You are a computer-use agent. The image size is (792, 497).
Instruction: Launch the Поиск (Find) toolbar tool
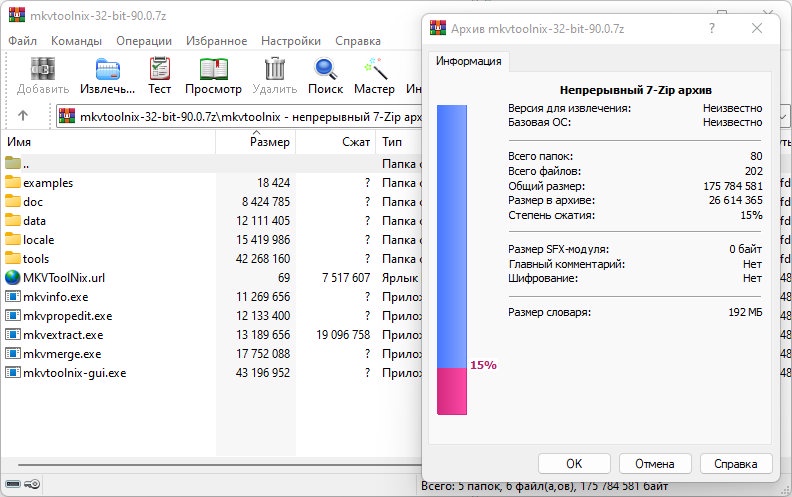click(325, 75)
